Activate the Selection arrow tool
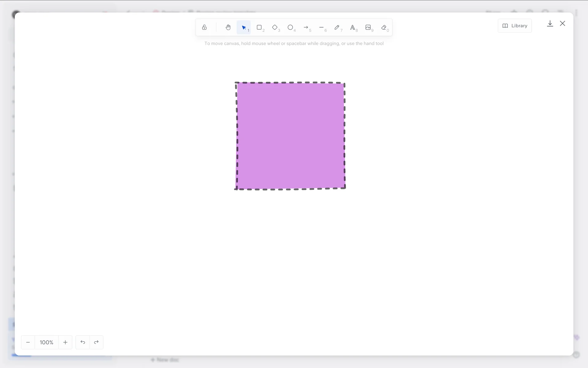The image size is (588, 368). 244,28
